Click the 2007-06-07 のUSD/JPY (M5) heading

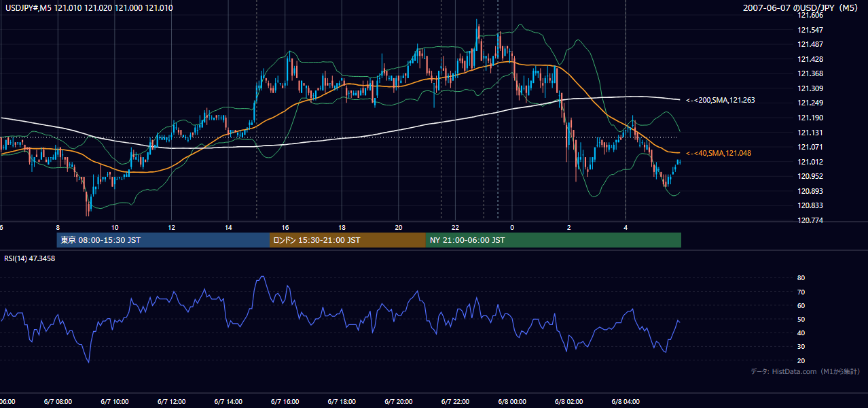802,8
